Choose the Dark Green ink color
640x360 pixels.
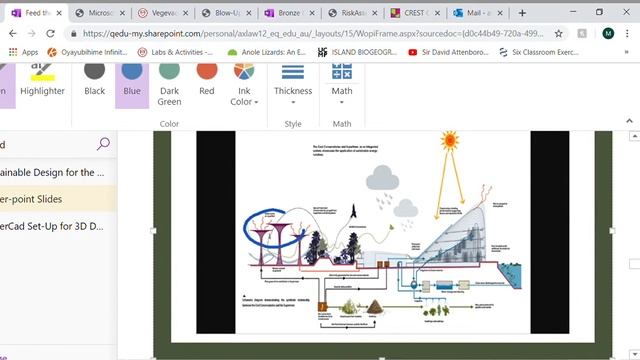pos(169,85)
